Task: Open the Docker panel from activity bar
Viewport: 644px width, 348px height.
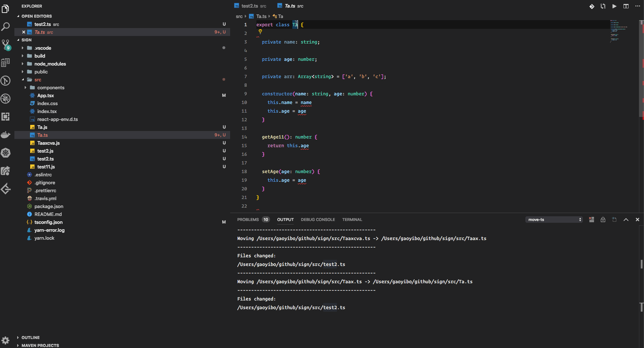Action: [x=6, y=135]
